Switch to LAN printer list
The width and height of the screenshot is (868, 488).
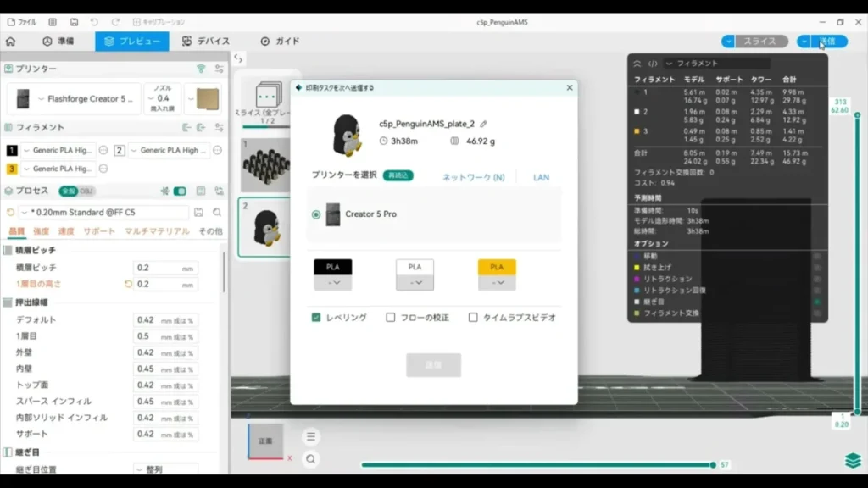click(541, 178)
